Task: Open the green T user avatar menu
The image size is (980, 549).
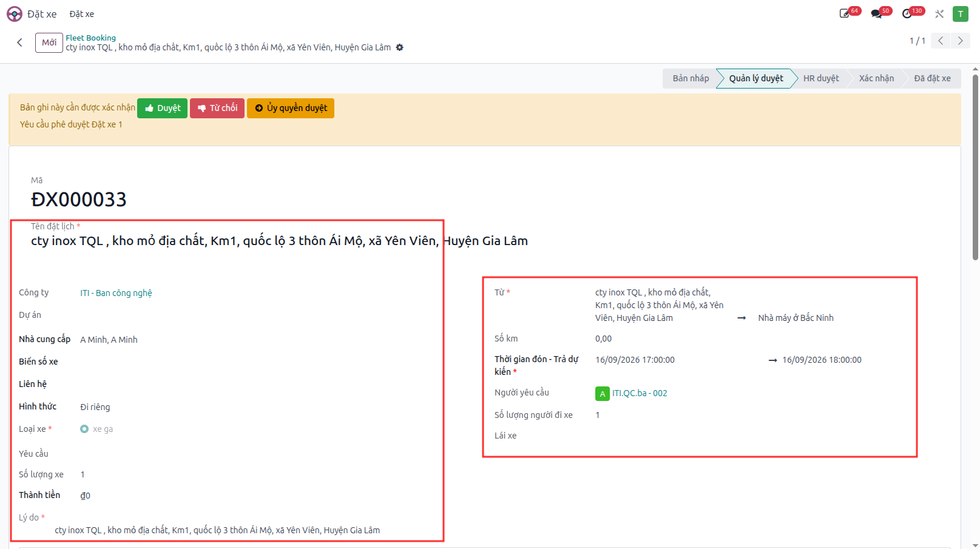Action: coord(961,14)
